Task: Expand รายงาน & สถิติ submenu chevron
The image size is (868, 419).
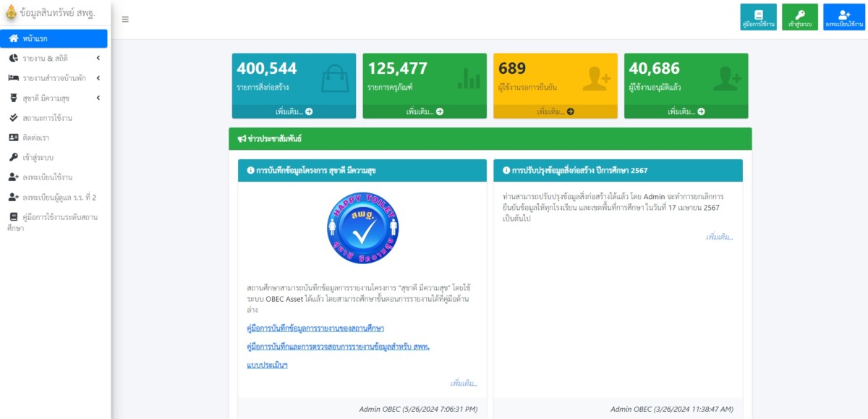Action: coord(98,58)
